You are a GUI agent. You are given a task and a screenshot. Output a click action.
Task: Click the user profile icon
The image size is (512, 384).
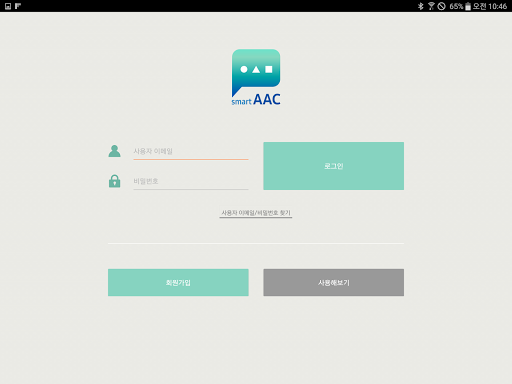tap(114, 151)
